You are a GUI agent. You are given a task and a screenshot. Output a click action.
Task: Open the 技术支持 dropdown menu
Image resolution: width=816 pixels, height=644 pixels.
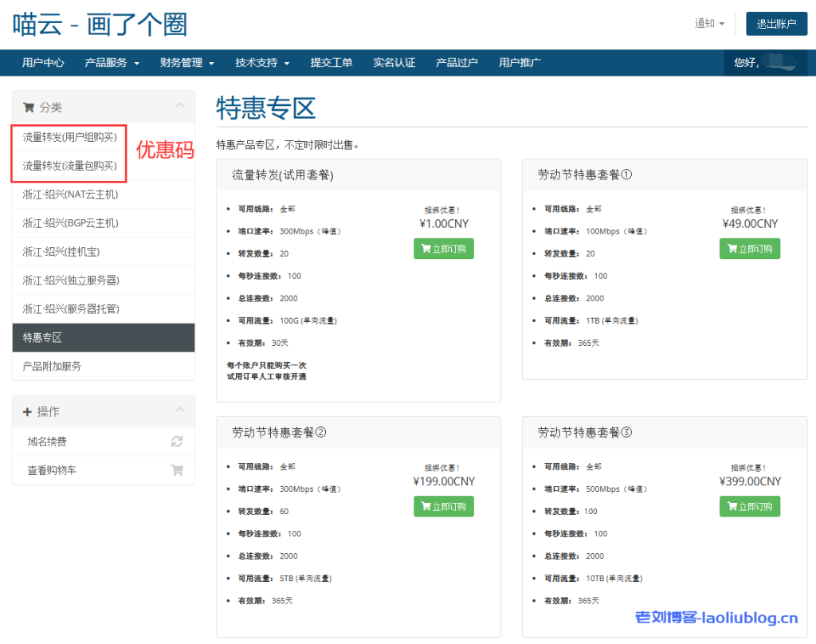pos(262,63)
